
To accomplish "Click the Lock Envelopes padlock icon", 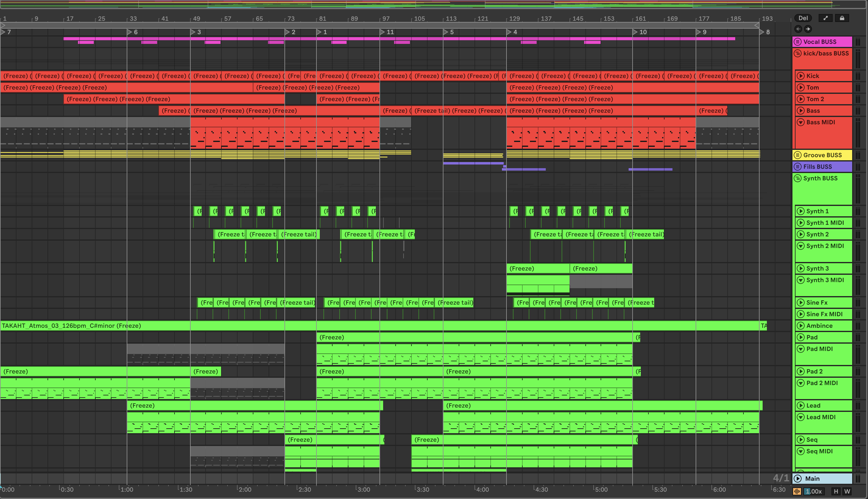I will tap(842, 18).
